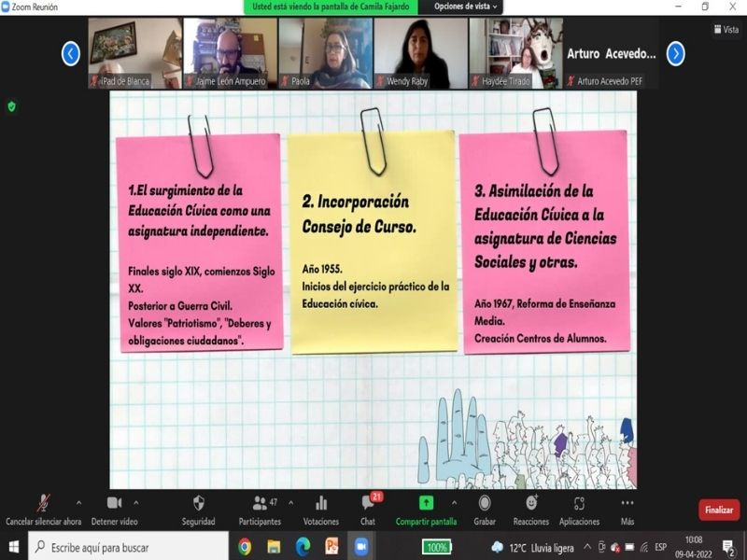The image size is (747, 560).
Task: Open the Participantes panel
Action: tap(261, 510)
